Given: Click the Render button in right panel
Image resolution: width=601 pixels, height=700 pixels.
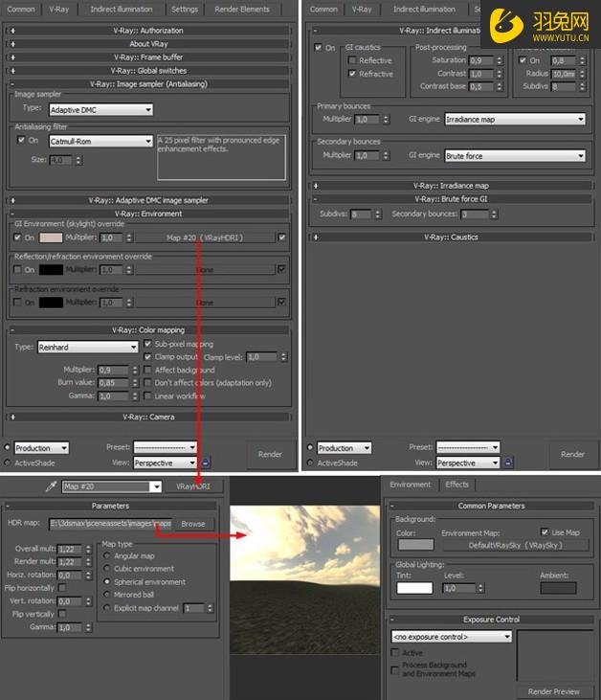Looking at the screenshot, I should point(572,454).
